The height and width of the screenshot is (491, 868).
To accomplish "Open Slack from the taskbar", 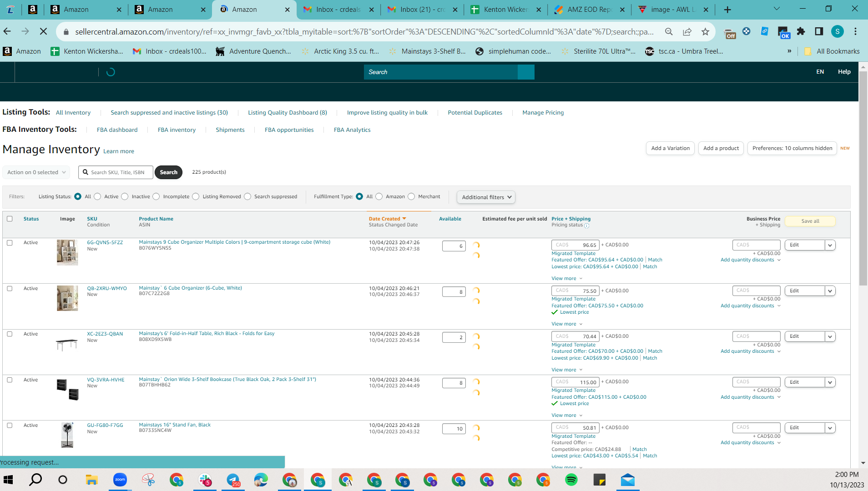I will 205,480.
